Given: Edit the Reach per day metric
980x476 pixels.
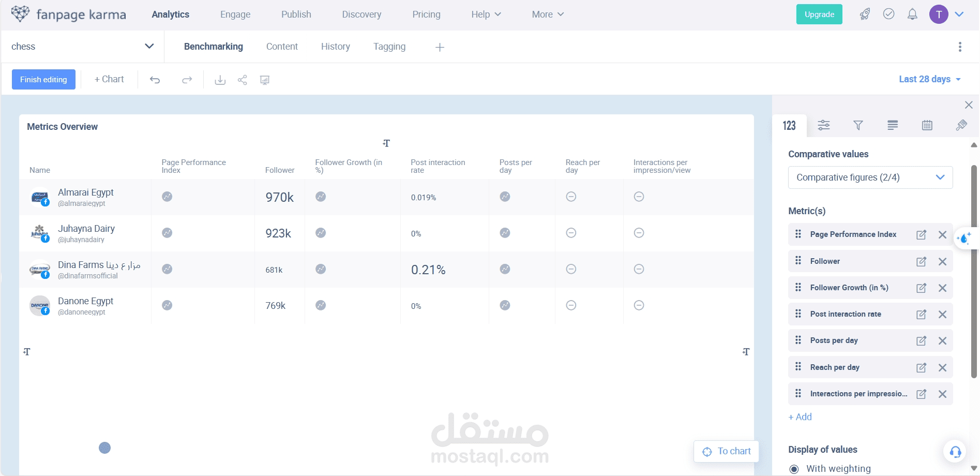Looking at the screenshot, I should 921,368.
